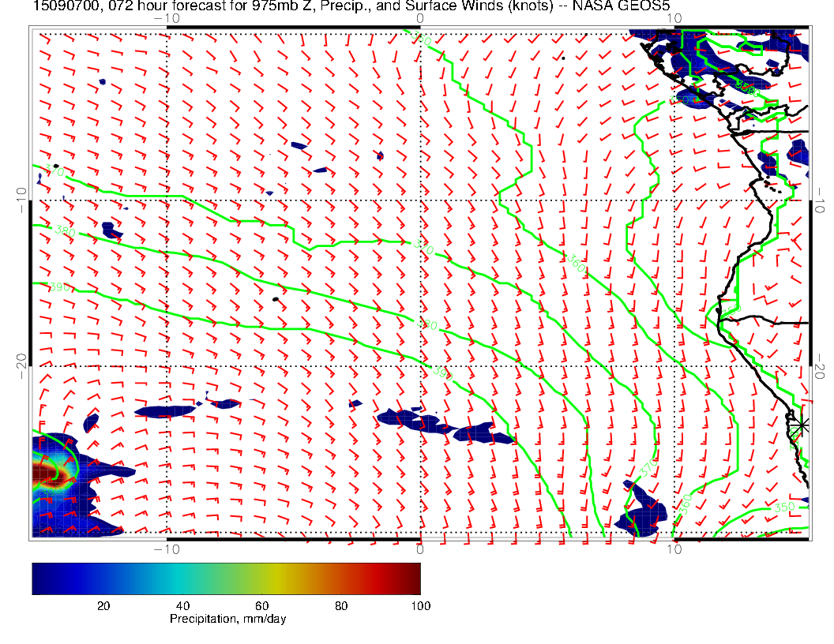This screenshot has height=644, width=834.
Task: Click the green "380" contour label near the left edge
Action: (65, 232)
